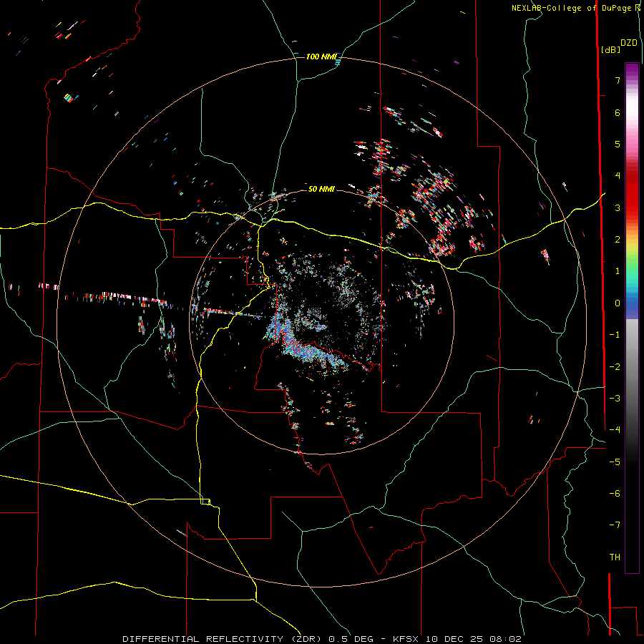Select the 0 dB tick label

pyautogui.click(x=618, y=303)
